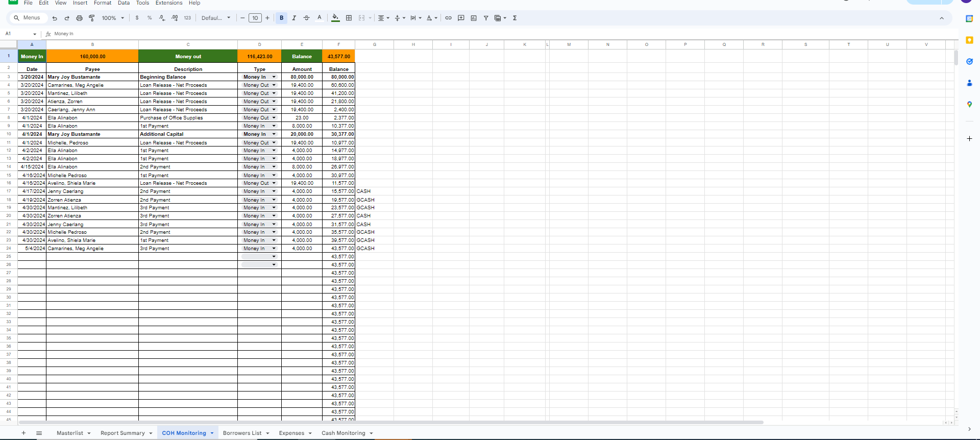This screenshot has width=980, height=440.
Task: Format as currency with the dollar icon
Action: tap(137, 18)
